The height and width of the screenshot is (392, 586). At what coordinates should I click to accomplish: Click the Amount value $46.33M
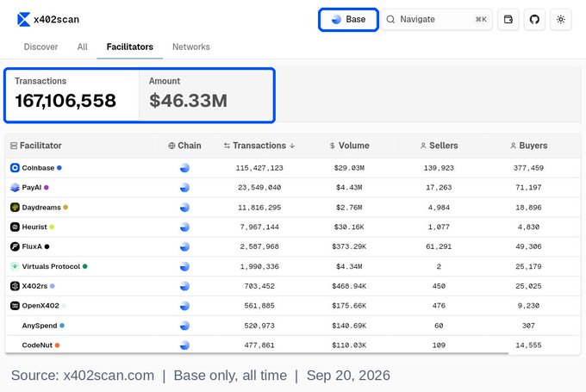click(188, 101)
